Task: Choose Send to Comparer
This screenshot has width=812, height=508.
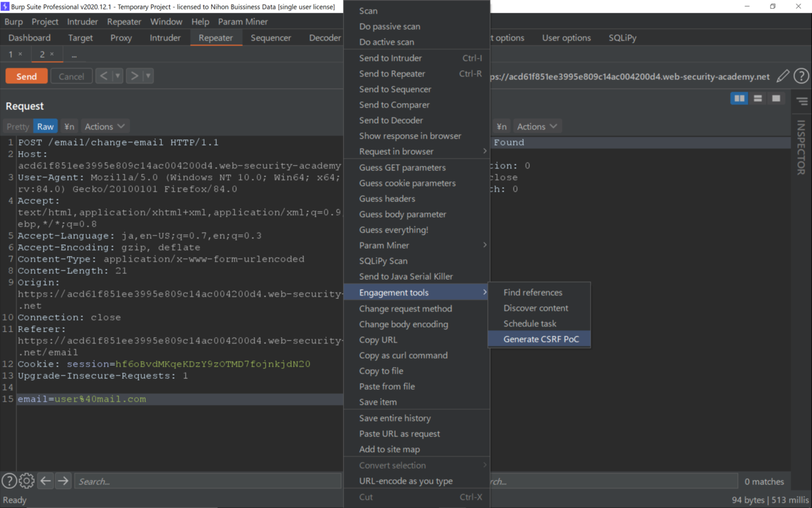Action: coord(416,105)
